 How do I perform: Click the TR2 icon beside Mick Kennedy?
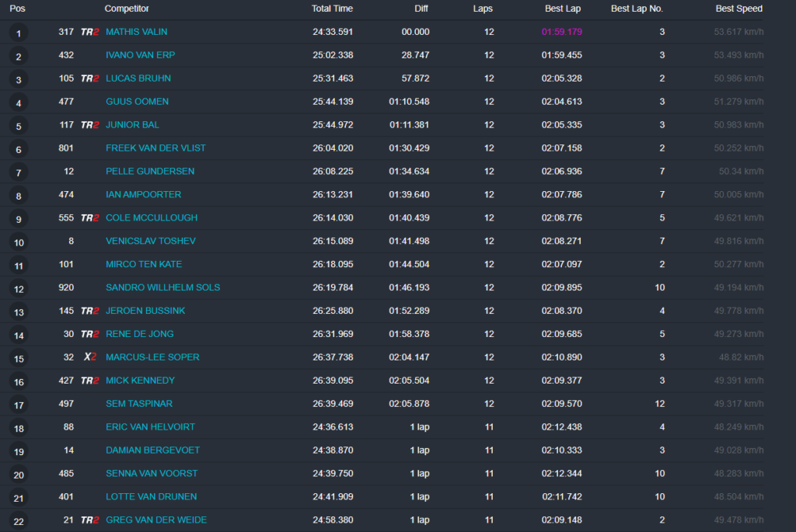point(90,381)
